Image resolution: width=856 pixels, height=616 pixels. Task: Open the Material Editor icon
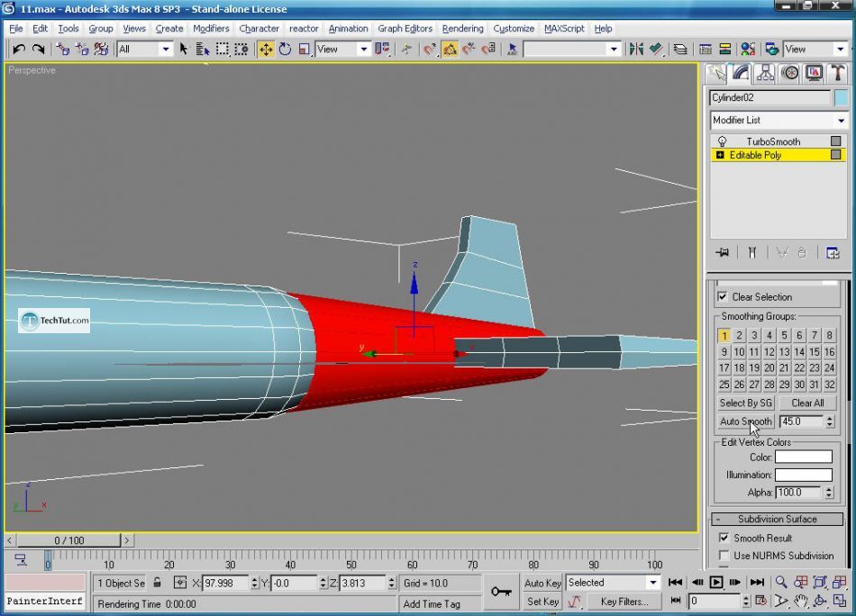pos(748,50)
